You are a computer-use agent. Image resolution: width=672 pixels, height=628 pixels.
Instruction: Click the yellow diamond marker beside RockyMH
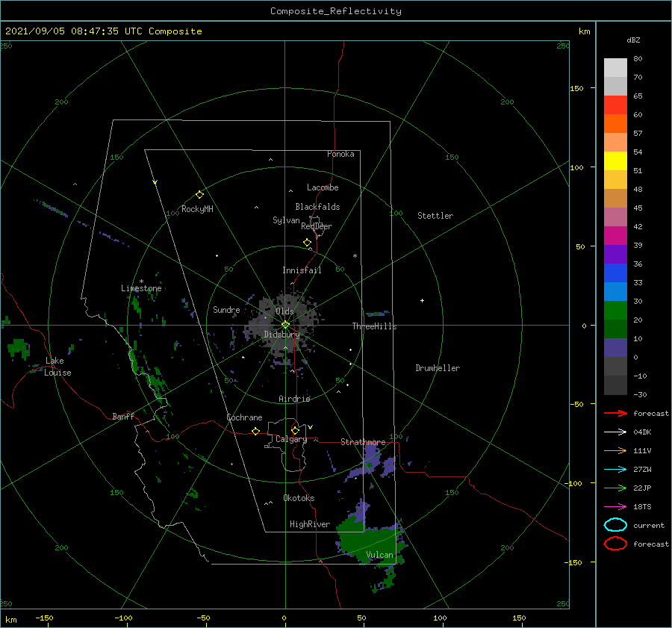point(199,195)
